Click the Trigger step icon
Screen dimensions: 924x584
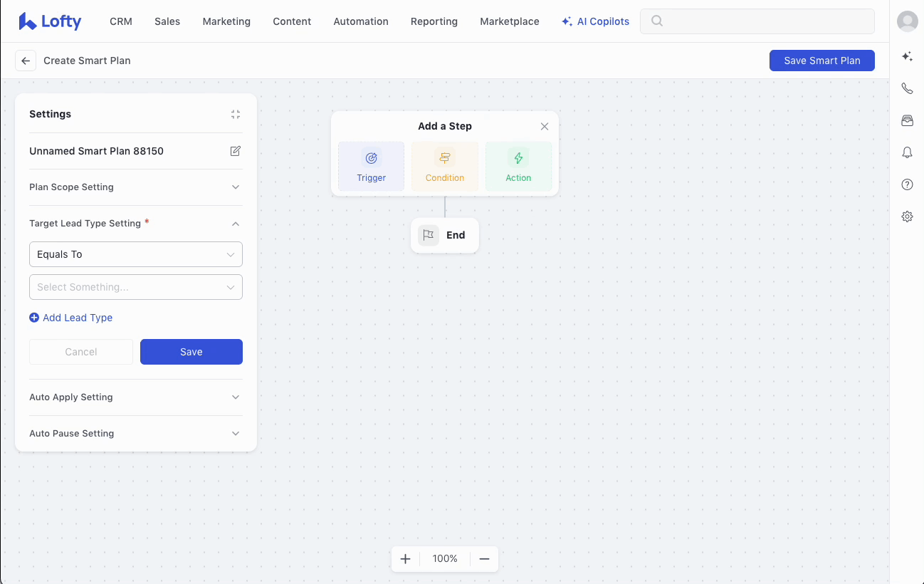coord(371,158)
